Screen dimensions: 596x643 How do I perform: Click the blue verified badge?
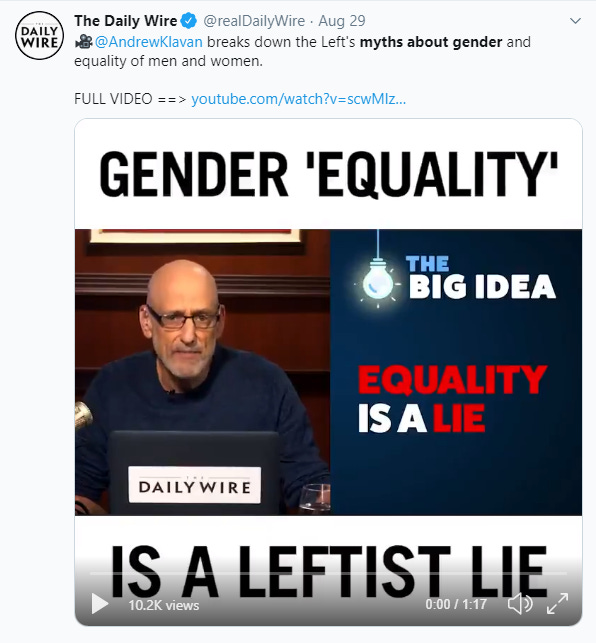189,21
